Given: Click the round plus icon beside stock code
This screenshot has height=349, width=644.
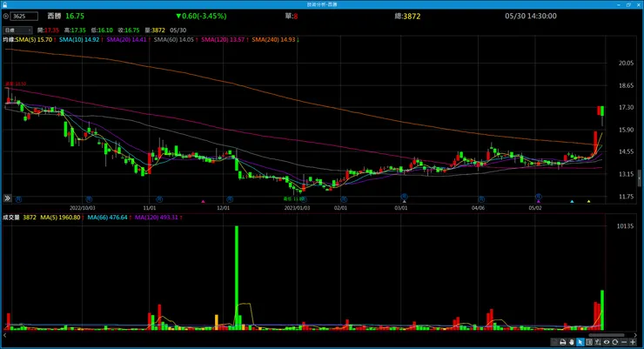Looking at the screenshot, I should [x=6, y=16].
